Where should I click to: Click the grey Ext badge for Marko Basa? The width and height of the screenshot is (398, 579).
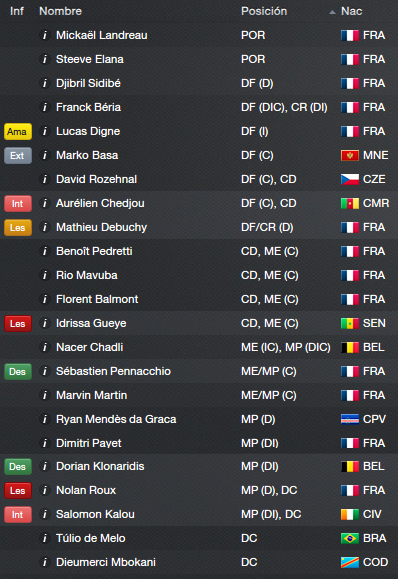point(18,155)
